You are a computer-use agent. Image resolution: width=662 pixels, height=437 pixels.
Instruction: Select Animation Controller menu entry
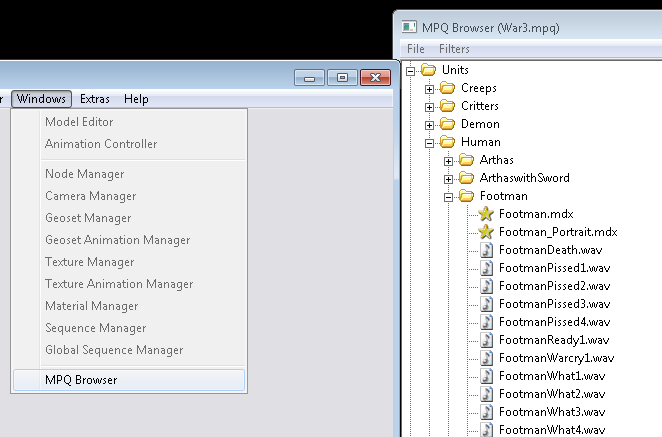tap(129, 144)
